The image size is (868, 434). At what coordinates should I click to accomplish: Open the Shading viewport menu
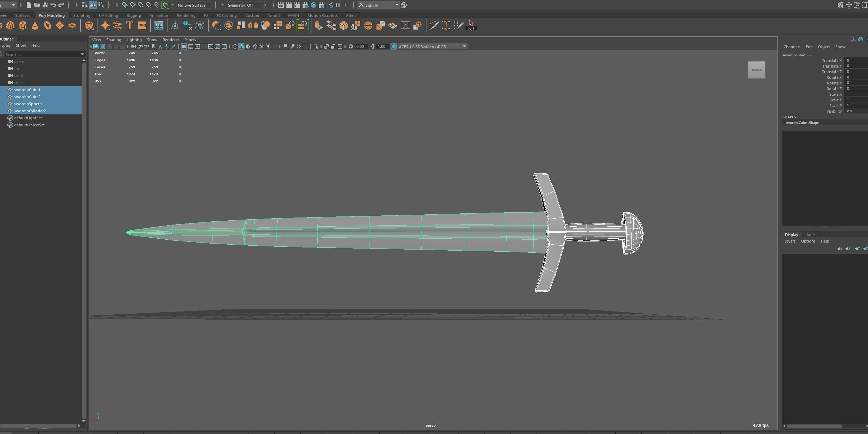pos(114,40)
